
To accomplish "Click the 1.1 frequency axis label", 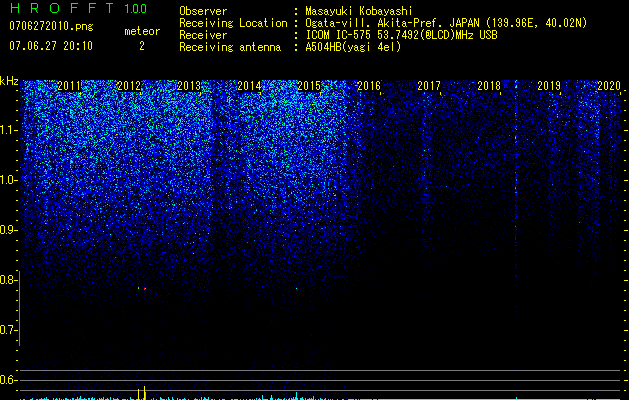I will click(9, 130).
